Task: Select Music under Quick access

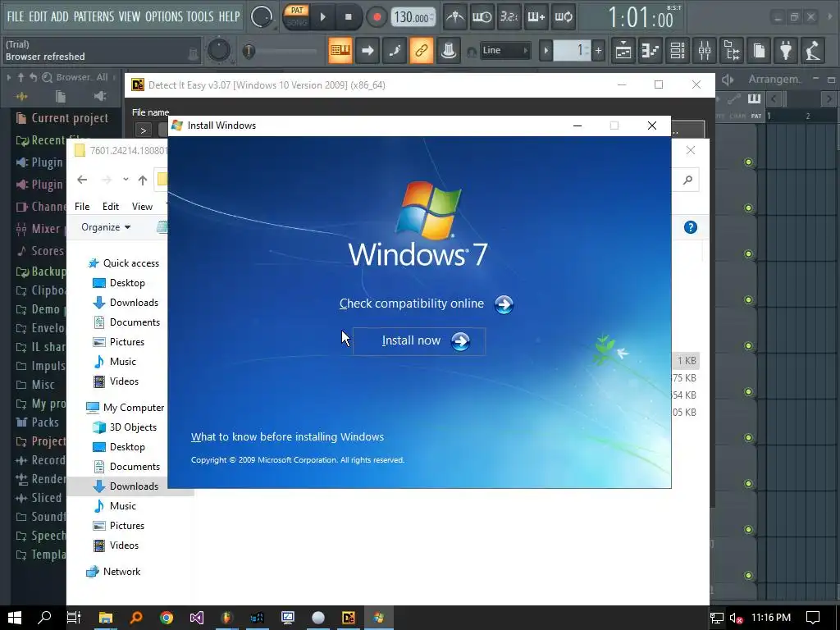Action: pos(115,362)
